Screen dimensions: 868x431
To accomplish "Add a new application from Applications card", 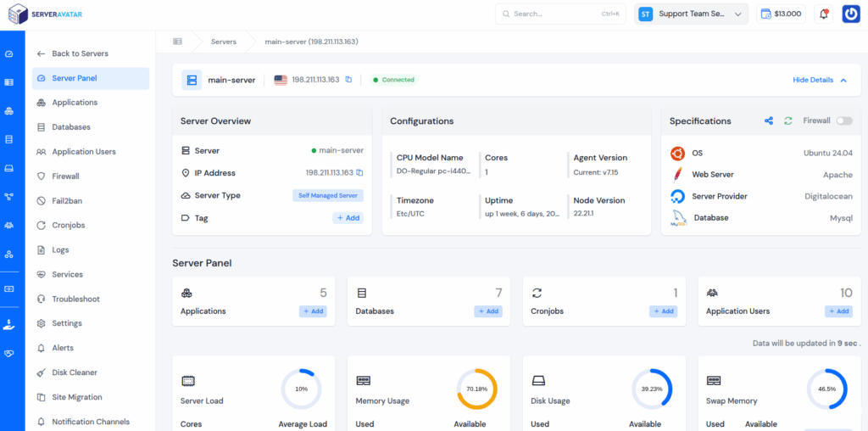I will (314, 311).
